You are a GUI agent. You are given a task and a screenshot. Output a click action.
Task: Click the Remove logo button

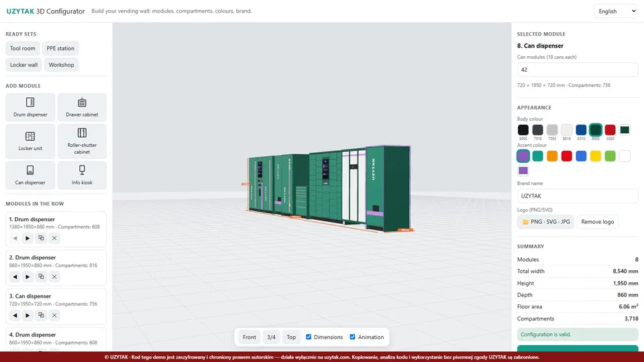[x=598, y=222]
